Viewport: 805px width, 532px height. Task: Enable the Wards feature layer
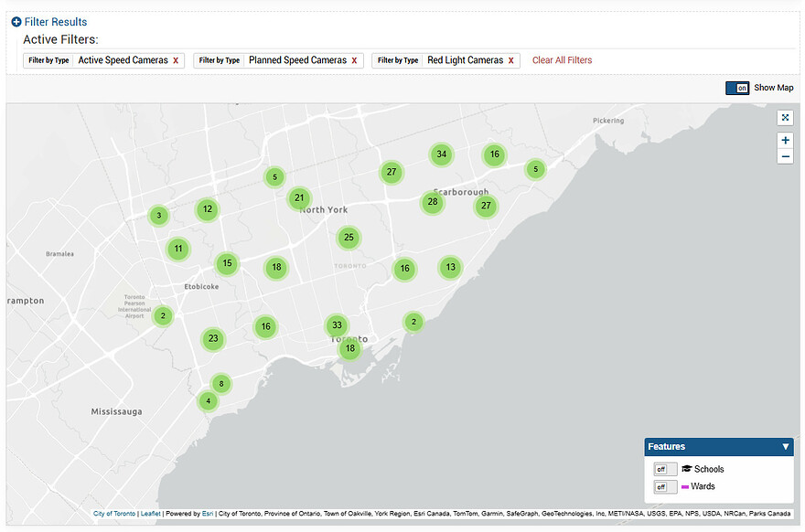click(665, 487)
